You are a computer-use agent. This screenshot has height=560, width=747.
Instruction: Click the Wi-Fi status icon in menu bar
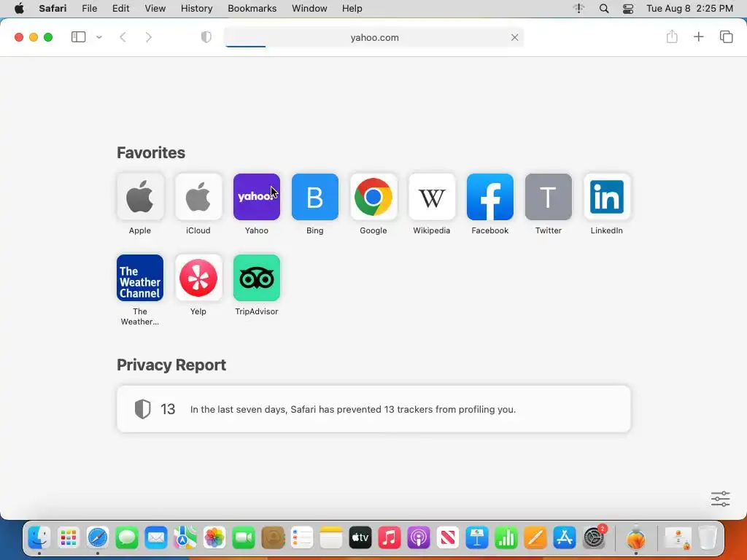(578, 9)
